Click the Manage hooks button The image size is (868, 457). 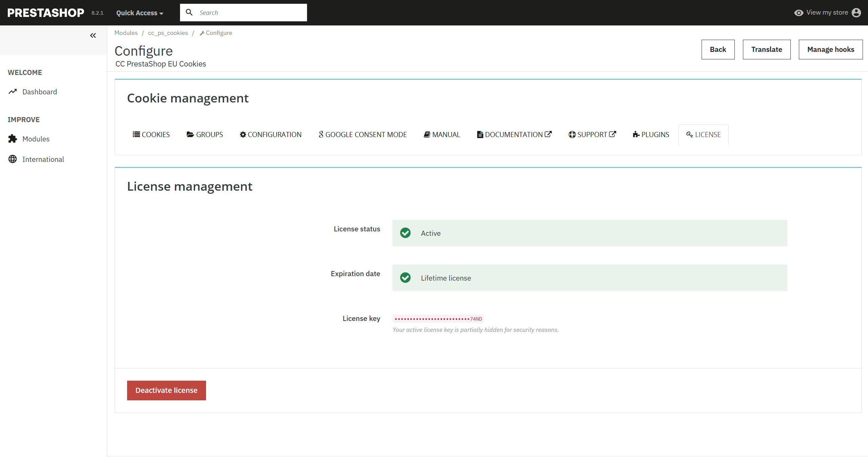pos(830,50)
